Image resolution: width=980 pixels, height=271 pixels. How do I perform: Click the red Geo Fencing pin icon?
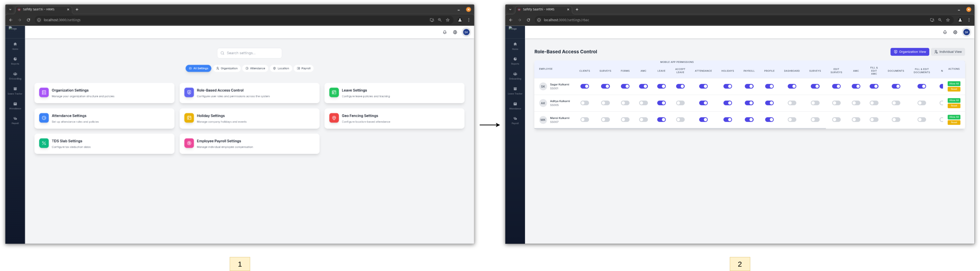point(334,118)
